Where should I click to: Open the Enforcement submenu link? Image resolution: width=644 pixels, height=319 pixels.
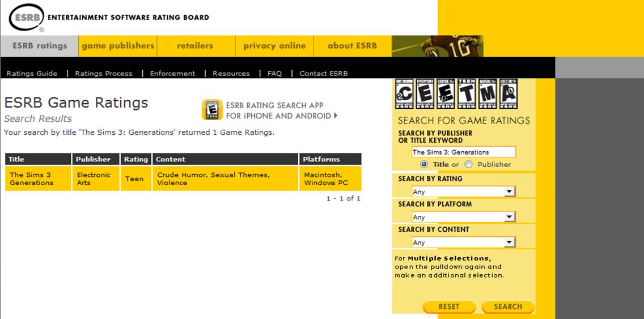point(172,74)
